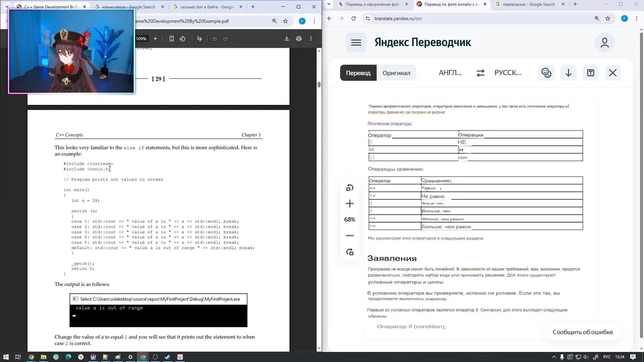Open Task View on the taskbar
The height and width of the screenshot is (362, 644).
coord(18,357)
